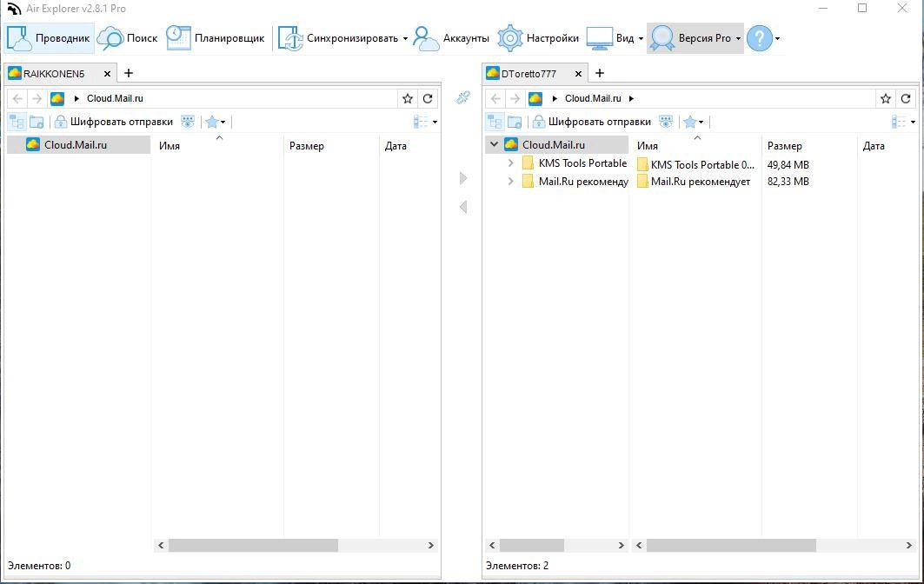This screenshot has height=584, width=924.
Task: Click back arrow in left pane
Action: point(17,98)
